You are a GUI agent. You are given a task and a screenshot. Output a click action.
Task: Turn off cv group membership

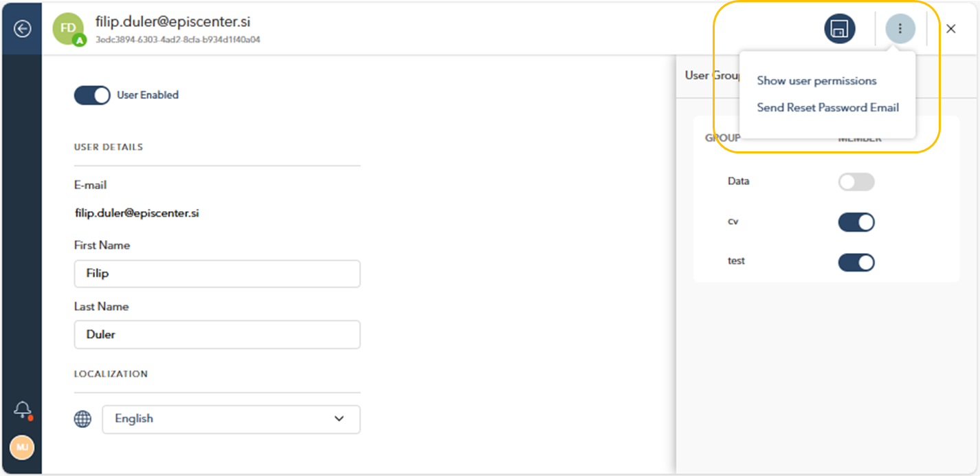pos(856,222)
